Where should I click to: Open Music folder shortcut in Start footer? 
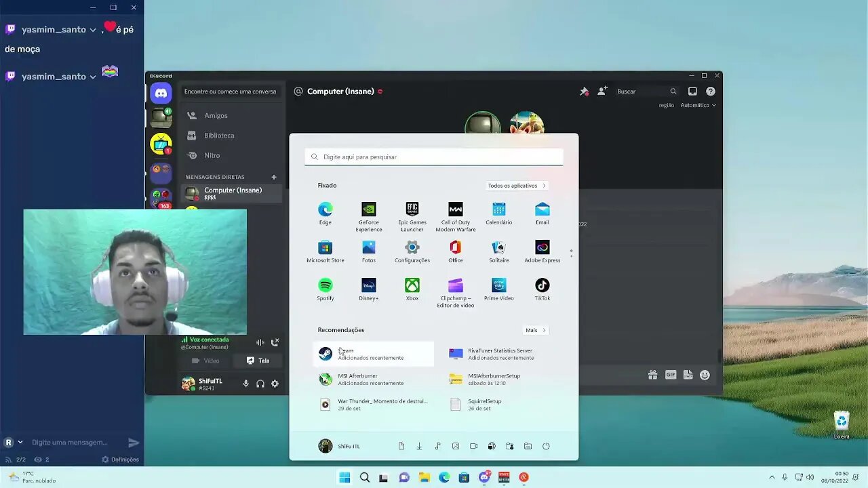tap(437, 446)
